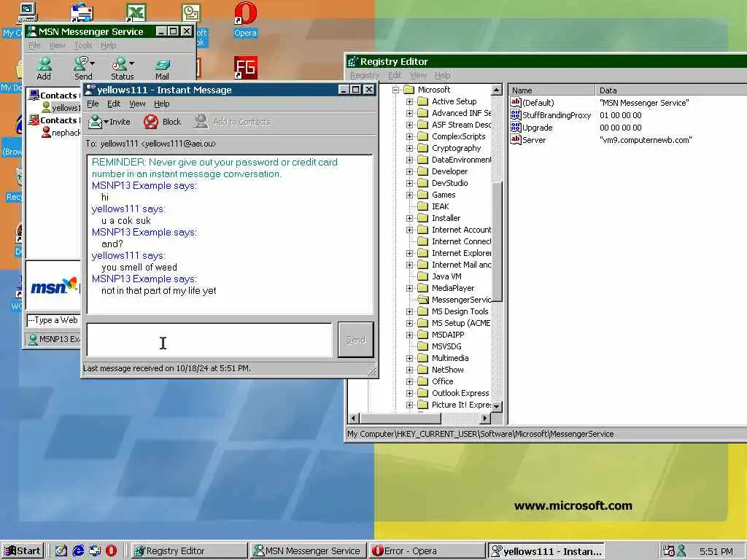Switch to Error - Opera taskbar button
Image resolution: width=747 pixels, height=560 pixels.
[426, 551]
